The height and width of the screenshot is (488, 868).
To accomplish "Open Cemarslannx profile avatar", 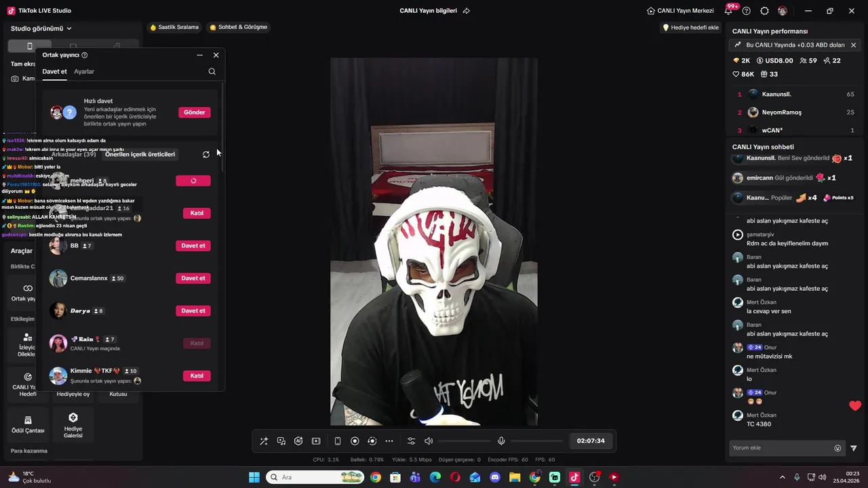I will click(x=58, y=279).
